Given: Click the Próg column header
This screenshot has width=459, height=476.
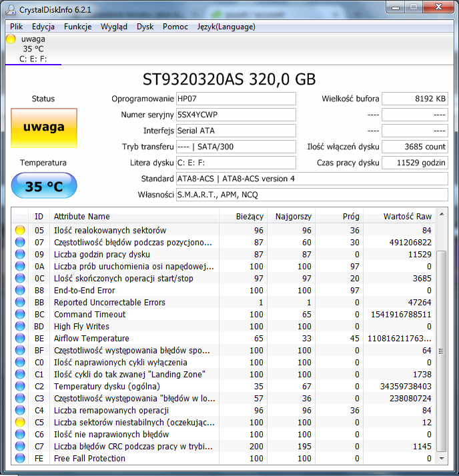Looking at the screenshot, I should (339, 217).
